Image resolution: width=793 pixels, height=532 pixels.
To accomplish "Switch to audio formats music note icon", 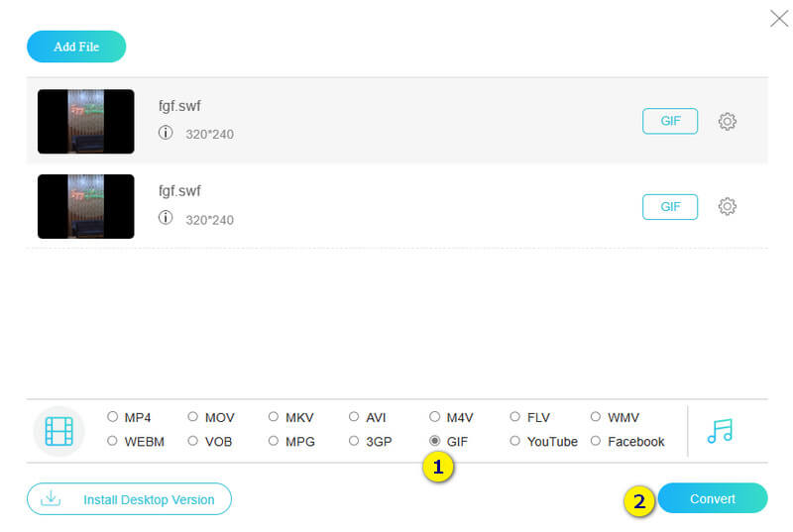I will [x=720, y=430].
